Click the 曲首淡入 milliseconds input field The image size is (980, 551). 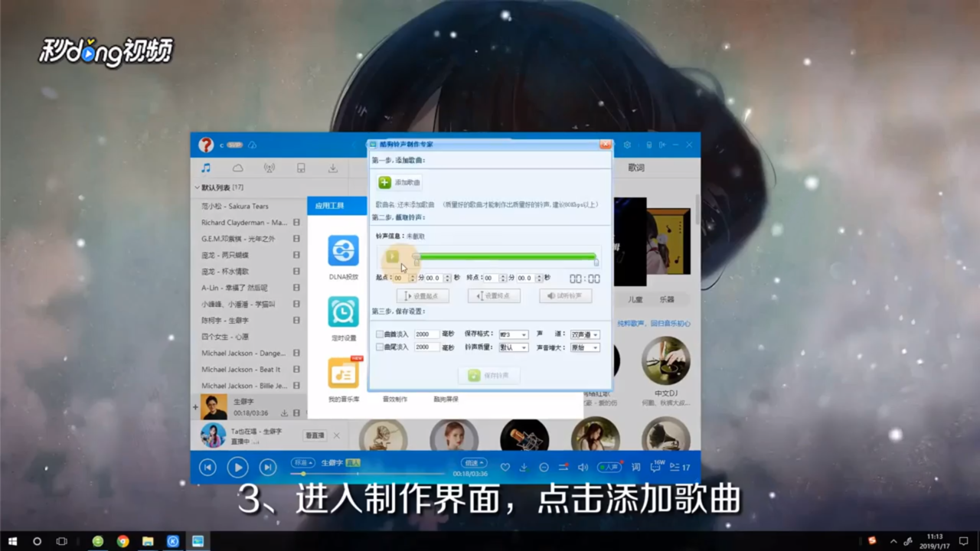pos(426,334)
